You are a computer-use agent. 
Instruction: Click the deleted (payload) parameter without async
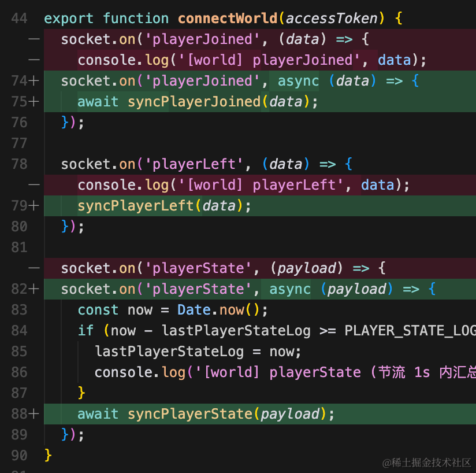(x=307, y=268)
